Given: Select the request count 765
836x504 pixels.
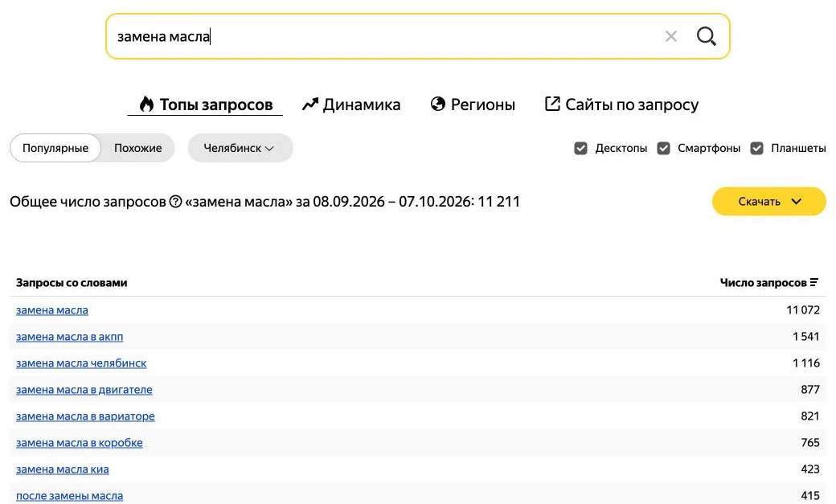Looking at the screenshot, I should (x=810, y=443).
